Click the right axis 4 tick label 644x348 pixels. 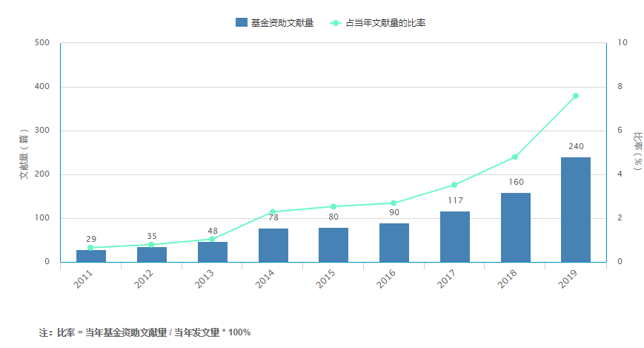620,174
